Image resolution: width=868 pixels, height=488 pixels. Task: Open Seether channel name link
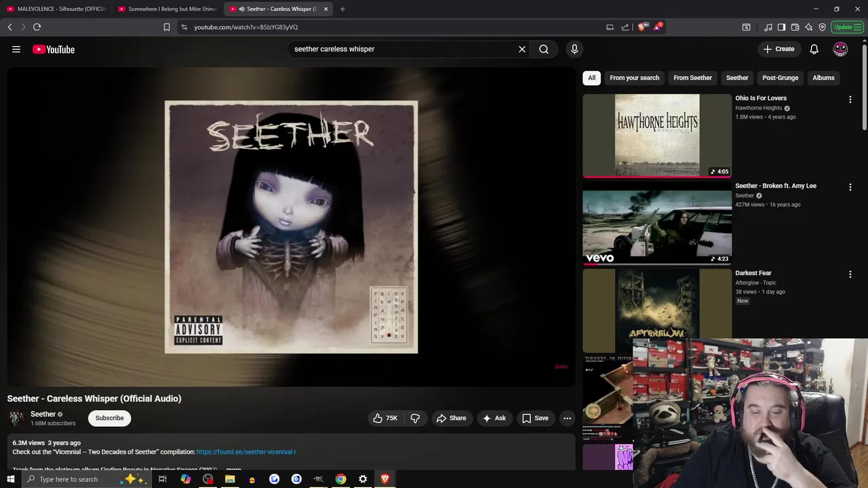43,414
